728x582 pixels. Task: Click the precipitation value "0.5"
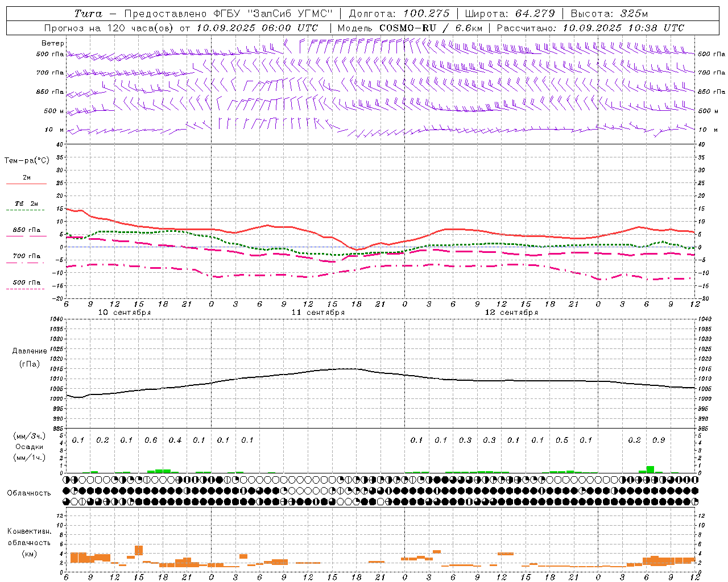click(x=562, y=440)
